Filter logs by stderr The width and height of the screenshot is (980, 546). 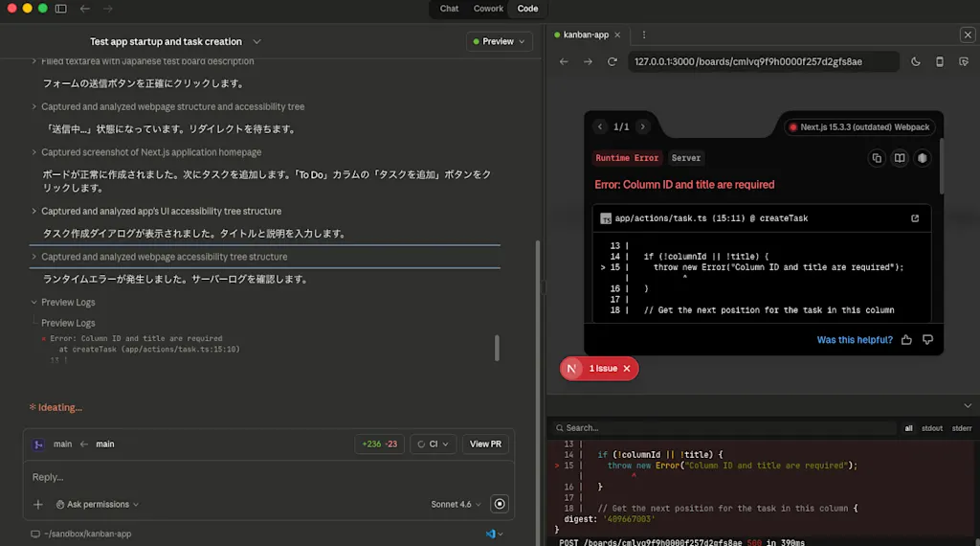coord(961,428)
